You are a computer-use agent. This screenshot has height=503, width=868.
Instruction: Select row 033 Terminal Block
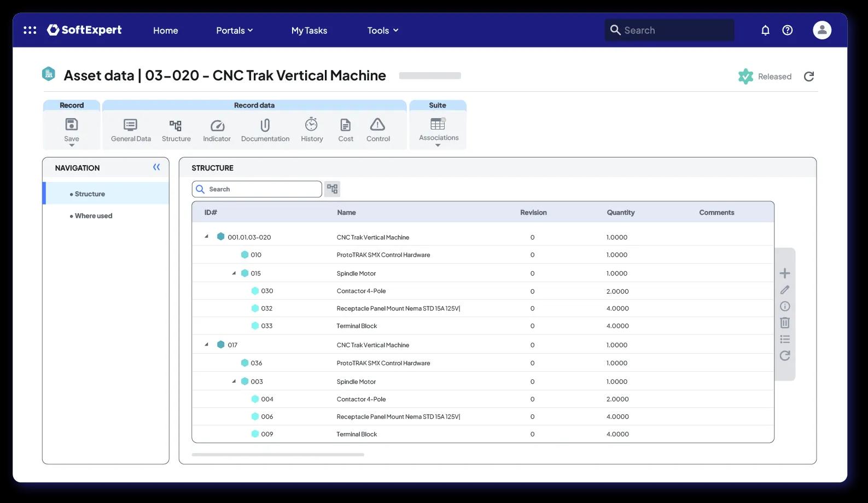[483, 326]
